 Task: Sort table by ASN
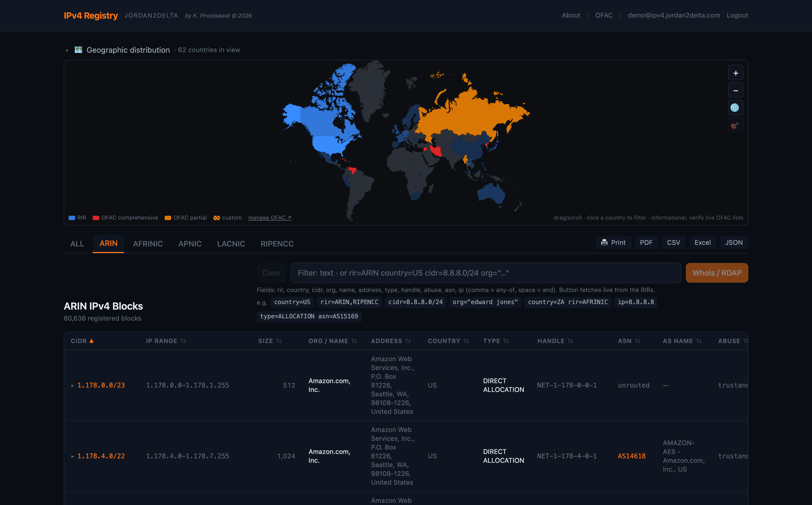(x=629, y=341)
